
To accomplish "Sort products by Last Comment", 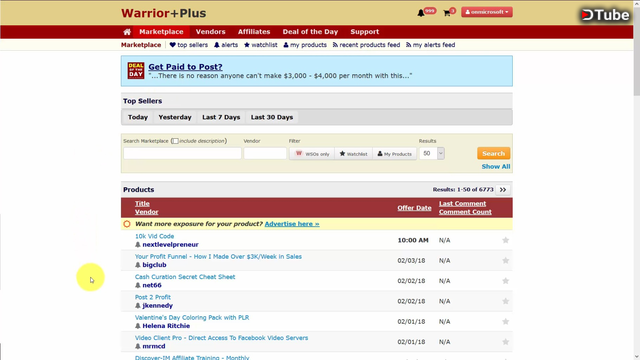I will pos(462,204).
